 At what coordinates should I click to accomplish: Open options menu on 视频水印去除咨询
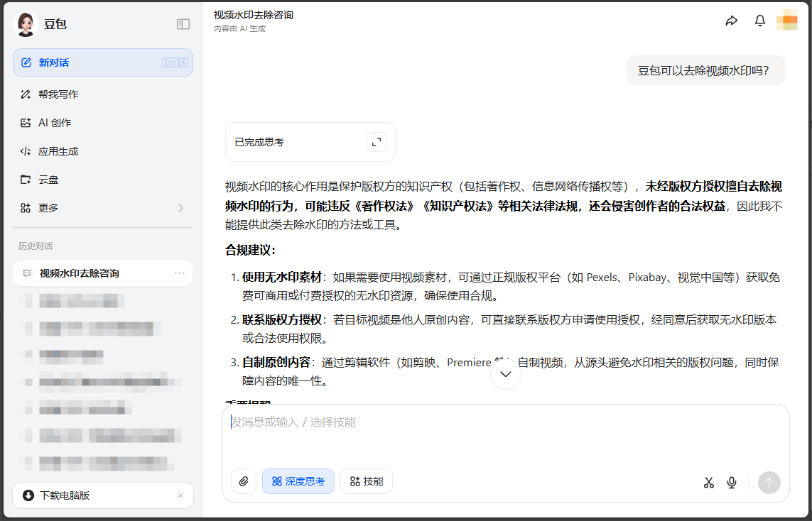[x=180, y=273]
